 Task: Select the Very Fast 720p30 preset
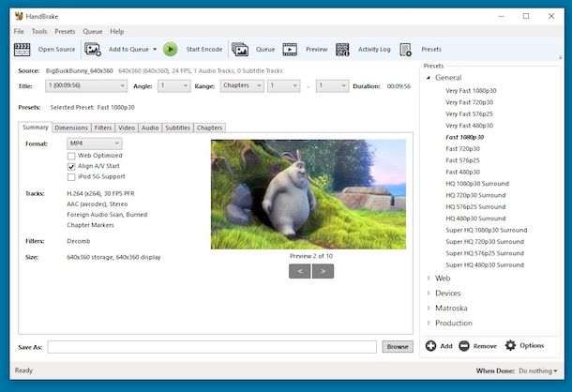pyautogui.click(x=469, y=102)
